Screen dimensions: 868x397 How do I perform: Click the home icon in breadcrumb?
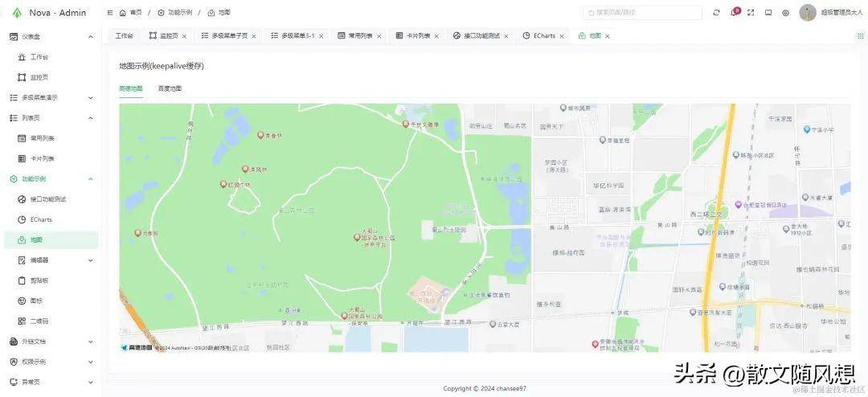123,12
